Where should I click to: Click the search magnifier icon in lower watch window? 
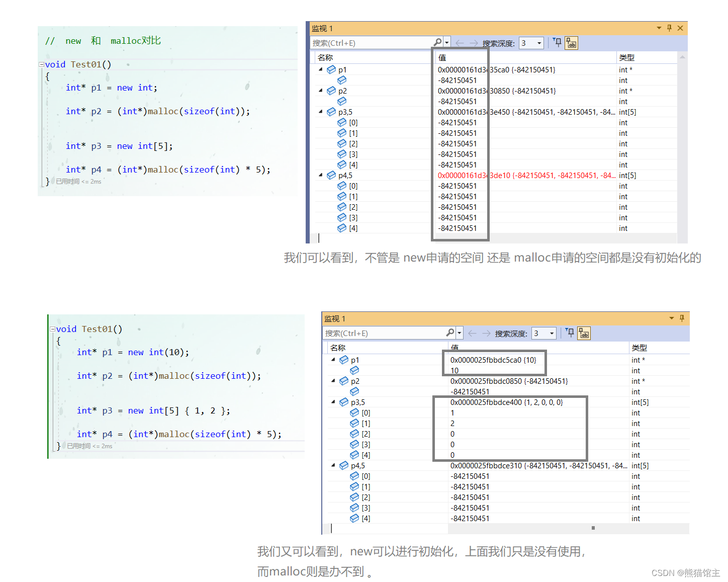tap(450, 333)
